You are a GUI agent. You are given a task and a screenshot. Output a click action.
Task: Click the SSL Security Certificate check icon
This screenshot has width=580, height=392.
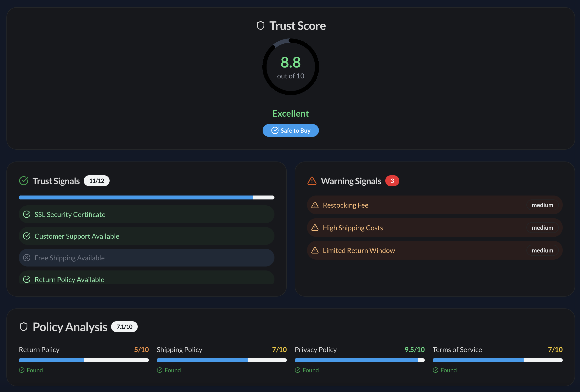(27, 214)
